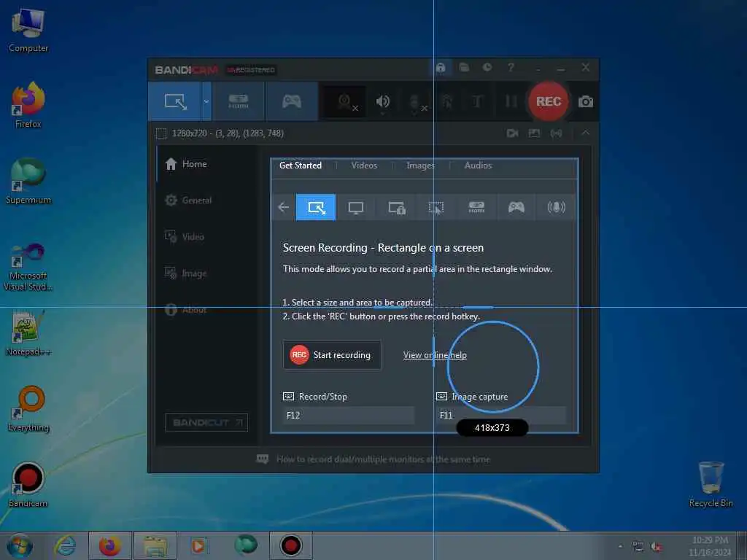Toggle the speaker sound icon

pos(382,101)
